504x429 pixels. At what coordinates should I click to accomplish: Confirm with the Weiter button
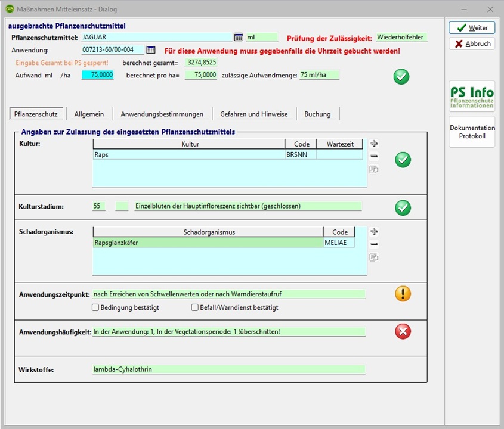click(x=472, y=27)
